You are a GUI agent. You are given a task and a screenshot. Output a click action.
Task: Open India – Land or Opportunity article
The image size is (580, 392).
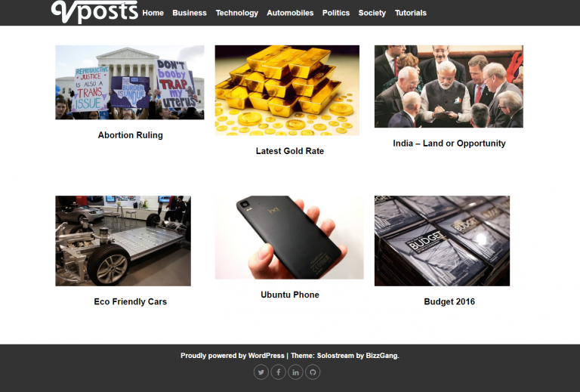click(449, 144)
